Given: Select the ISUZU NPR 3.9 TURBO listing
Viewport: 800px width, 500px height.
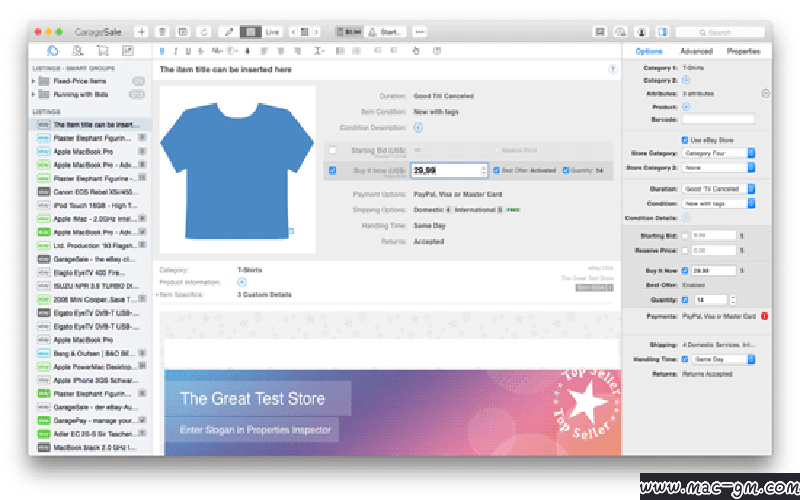Looking at the screenshot, I should [92, 286].
